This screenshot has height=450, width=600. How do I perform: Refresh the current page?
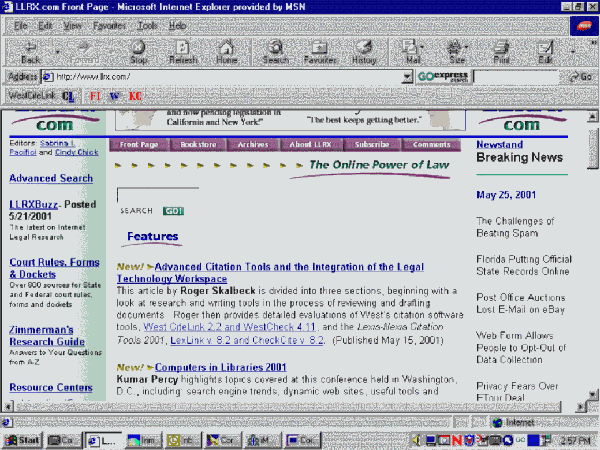pos(182,50)
